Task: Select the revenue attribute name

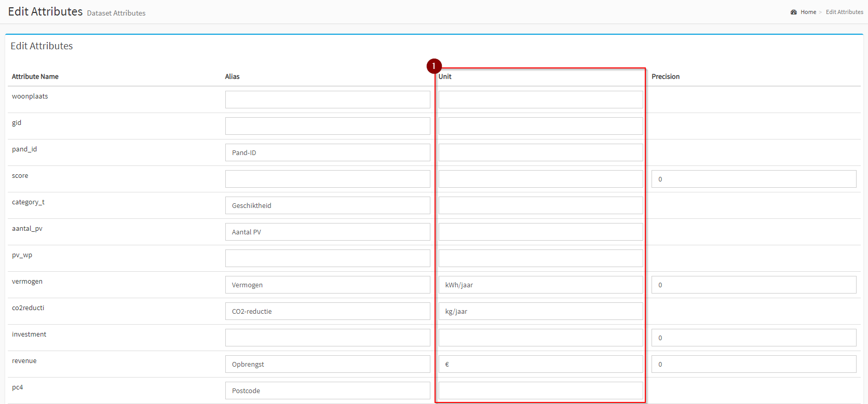Action: 24,361
